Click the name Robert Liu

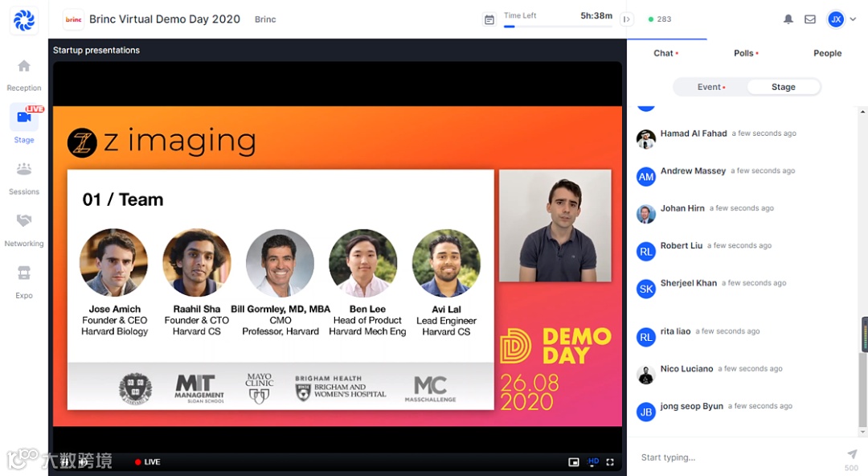(x=681, y=245)
